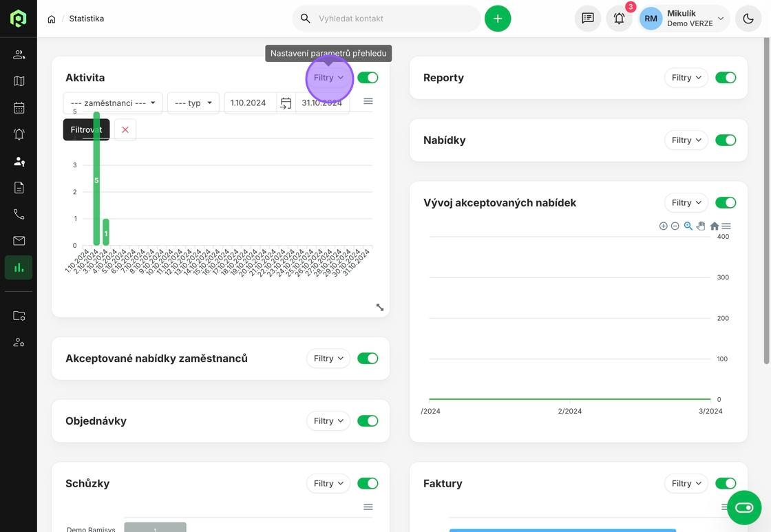Toggle the Faktury panel switch
The height and width of the screenshot is (532, 771).
(x=726, y=483)
